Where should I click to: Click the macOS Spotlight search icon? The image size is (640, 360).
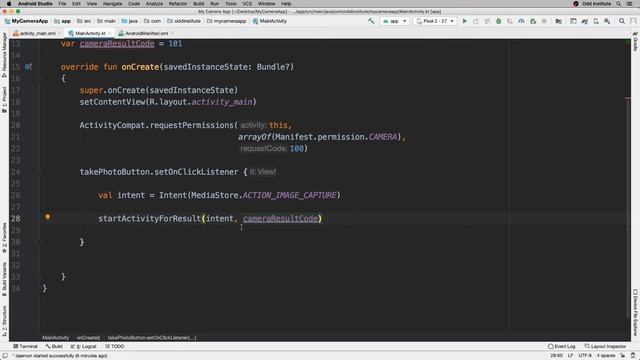(618, 4)
